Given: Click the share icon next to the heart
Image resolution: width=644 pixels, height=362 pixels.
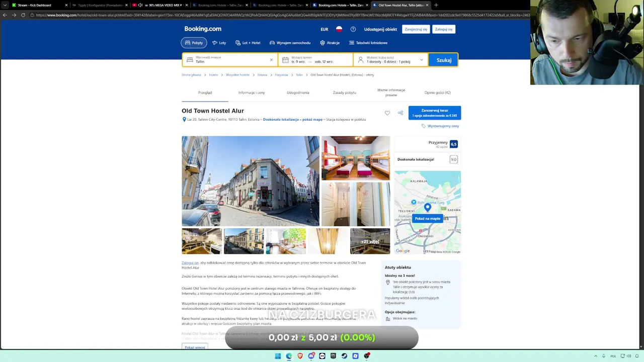Looking at the screenshot, I should pos(400,113).
